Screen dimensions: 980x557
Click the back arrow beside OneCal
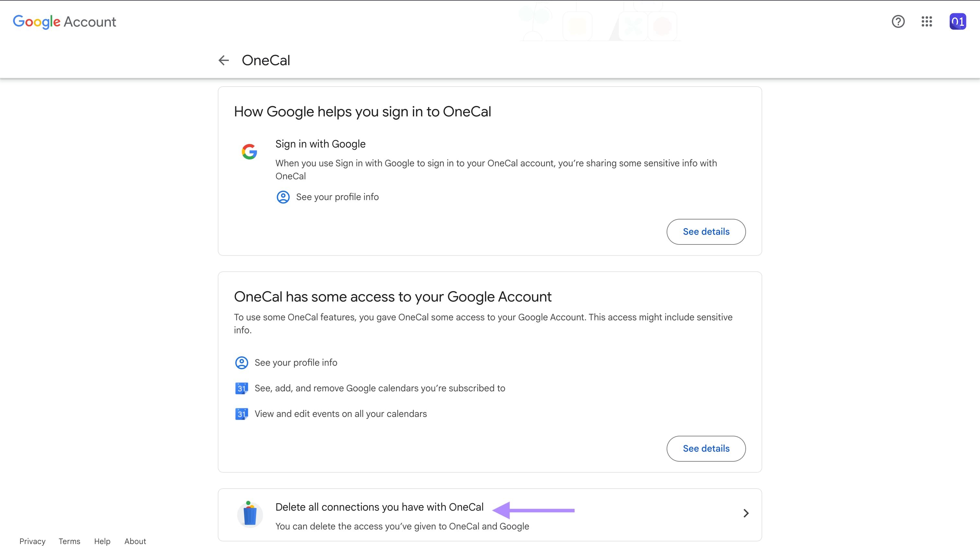point(223,60)
